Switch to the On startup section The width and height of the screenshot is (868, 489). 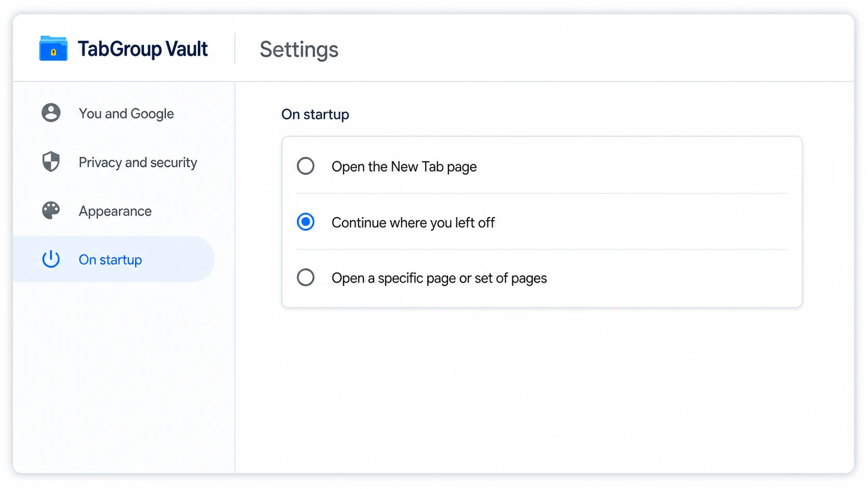coord(114,259)
